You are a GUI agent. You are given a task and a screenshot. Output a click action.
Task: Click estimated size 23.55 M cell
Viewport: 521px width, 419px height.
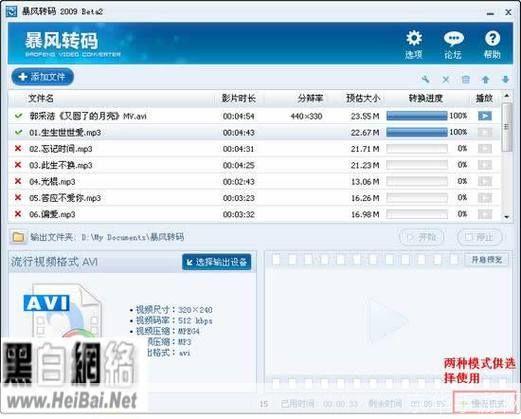coord(365,116)
